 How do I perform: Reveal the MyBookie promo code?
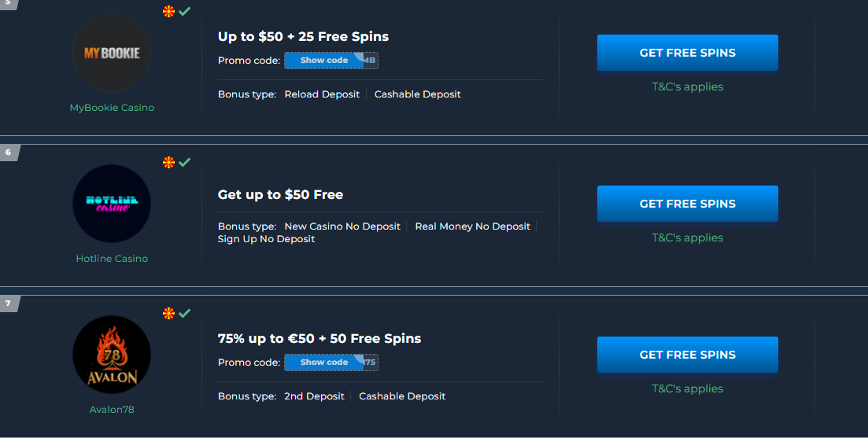click(x=324, y=61)
